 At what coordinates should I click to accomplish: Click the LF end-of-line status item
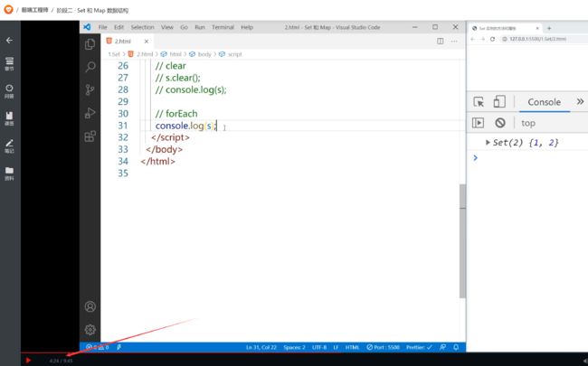point(336,347)
